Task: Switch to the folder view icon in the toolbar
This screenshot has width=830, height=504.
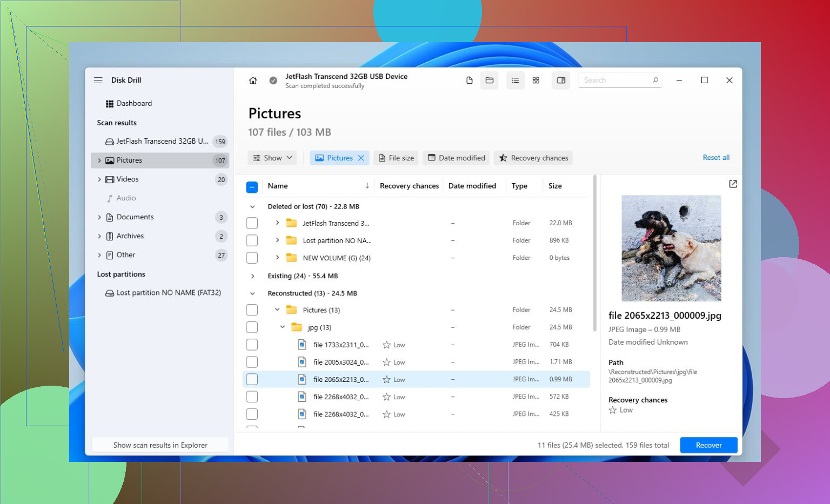Action: click(490, 80)
